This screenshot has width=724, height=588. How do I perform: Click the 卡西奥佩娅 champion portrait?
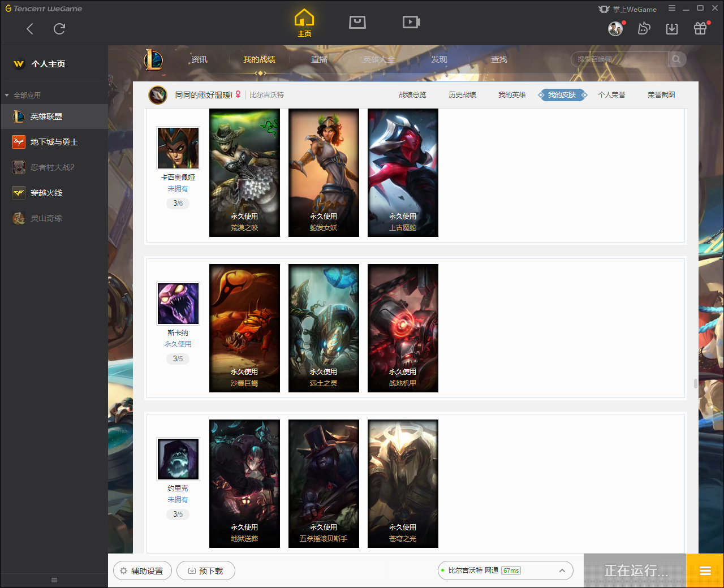coord(178,148)
